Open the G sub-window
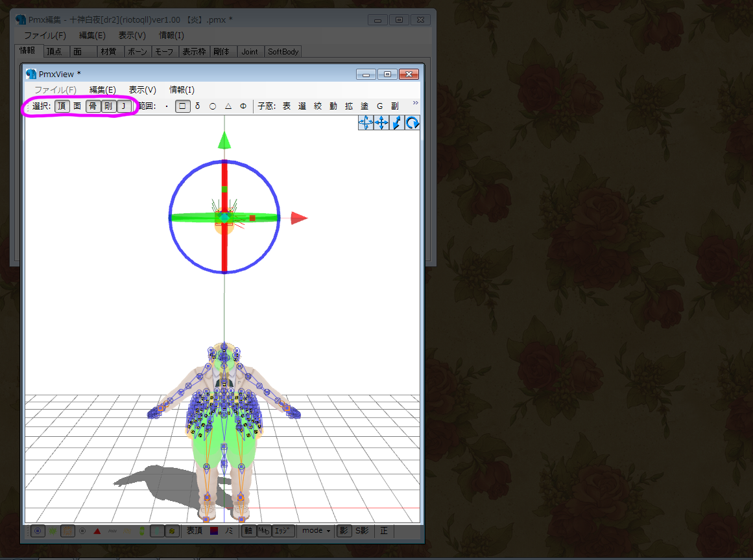Screen dimensions: 753x560 tap(380, 106)
